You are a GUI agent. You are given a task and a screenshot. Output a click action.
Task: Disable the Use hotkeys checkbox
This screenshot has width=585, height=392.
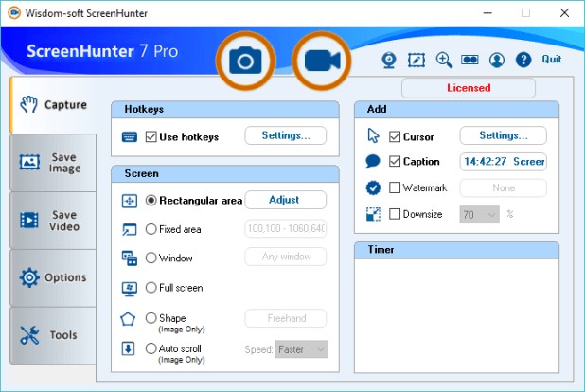151,136
